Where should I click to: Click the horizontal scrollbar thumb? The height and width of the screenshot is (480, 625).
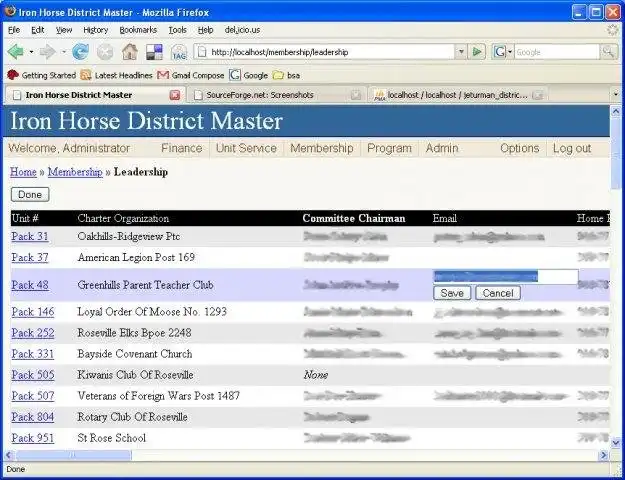[x=73, y=455]
